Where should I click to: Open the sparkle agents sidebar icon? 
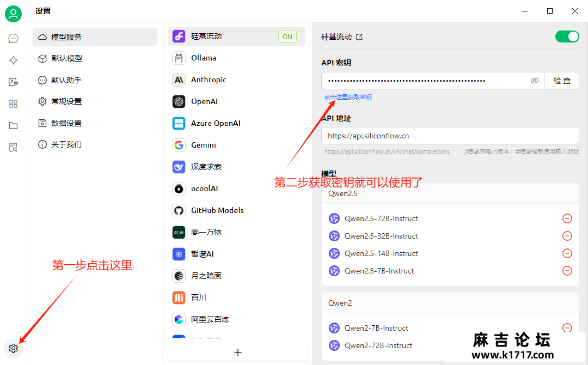point(13,60)
